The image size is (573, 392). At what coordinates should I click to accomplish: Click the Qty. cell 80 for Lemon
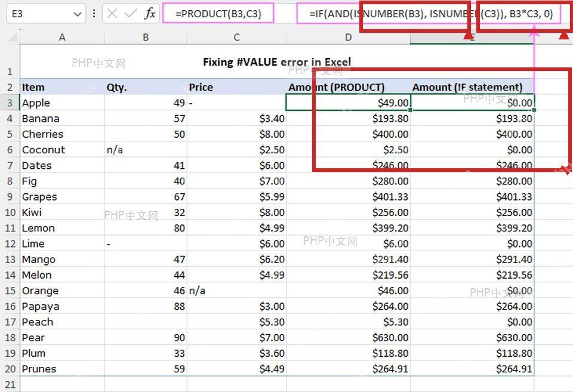[x=146, y=228]
